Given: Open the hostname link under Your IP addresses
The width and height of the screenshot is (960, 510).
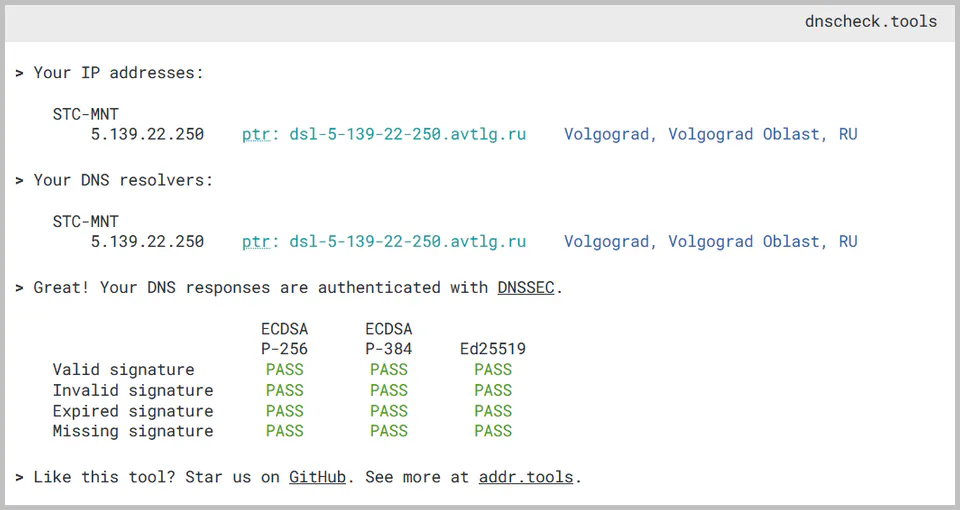Looking at the screenshot, I should pos(407,134).
